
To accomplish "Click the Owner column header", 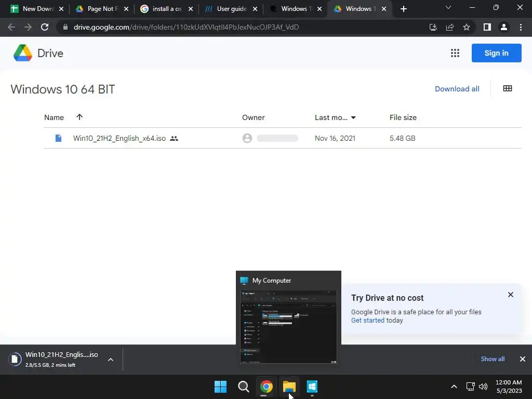I will tap(254, 117).
